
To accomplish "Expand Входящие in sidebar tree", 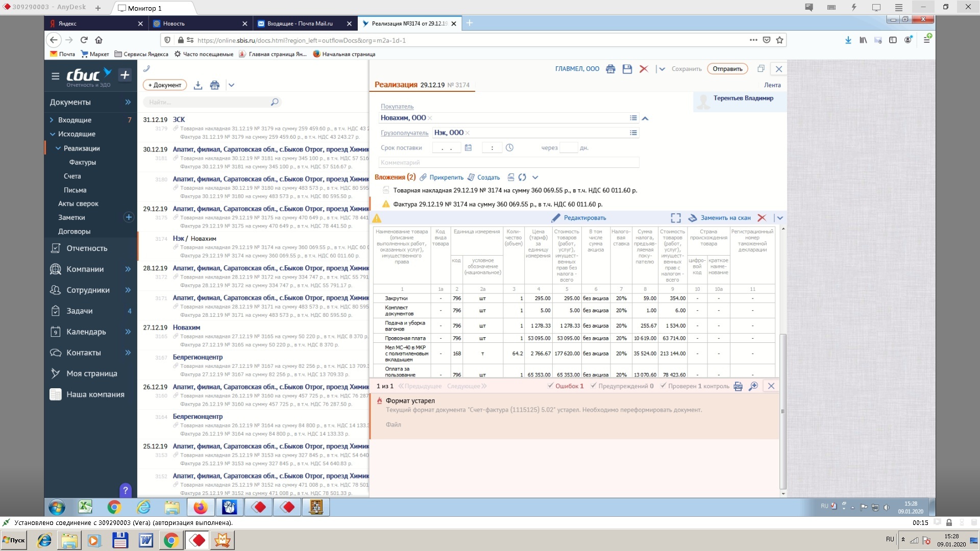I will point(52,120).
